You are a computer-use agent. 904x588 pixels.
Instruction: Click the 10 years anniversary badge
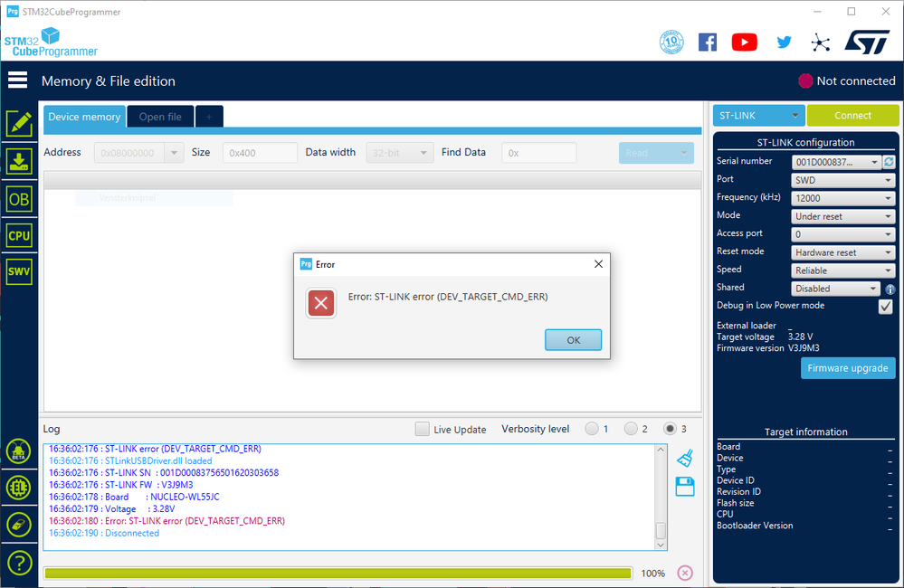tap(671, 43)
